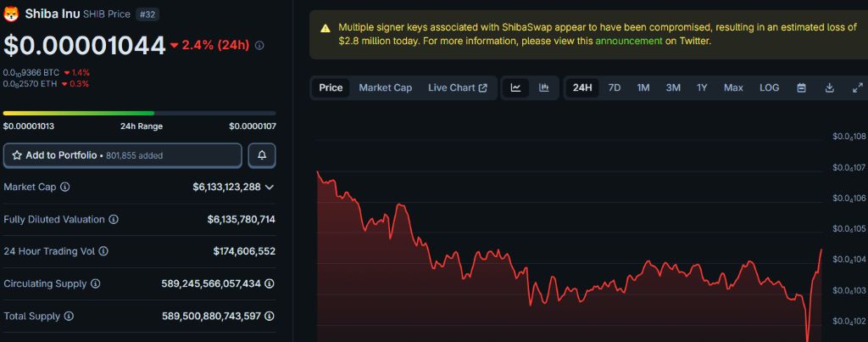
Task: Add Shiba Inu to Portfolio
Action: [x=122, y=155]
